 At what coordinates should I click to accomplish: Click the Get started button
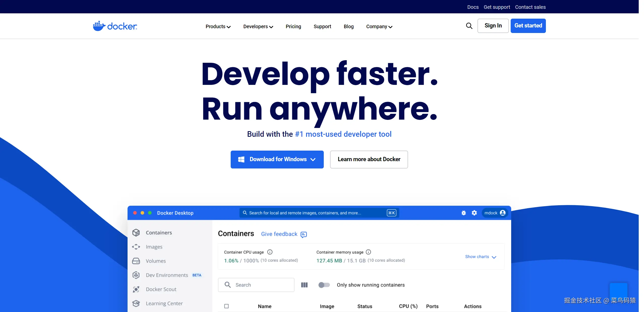[528, 26]
